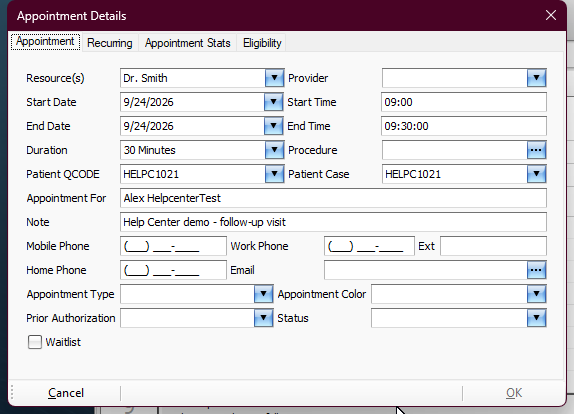Click the Mobile Phone field

point(173,246)
